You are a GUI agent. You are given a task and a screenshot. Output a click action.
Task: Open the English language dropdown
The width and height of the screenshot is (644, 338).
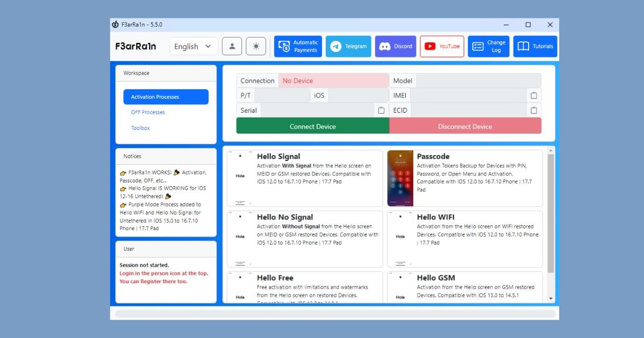(x=194, y=46)
